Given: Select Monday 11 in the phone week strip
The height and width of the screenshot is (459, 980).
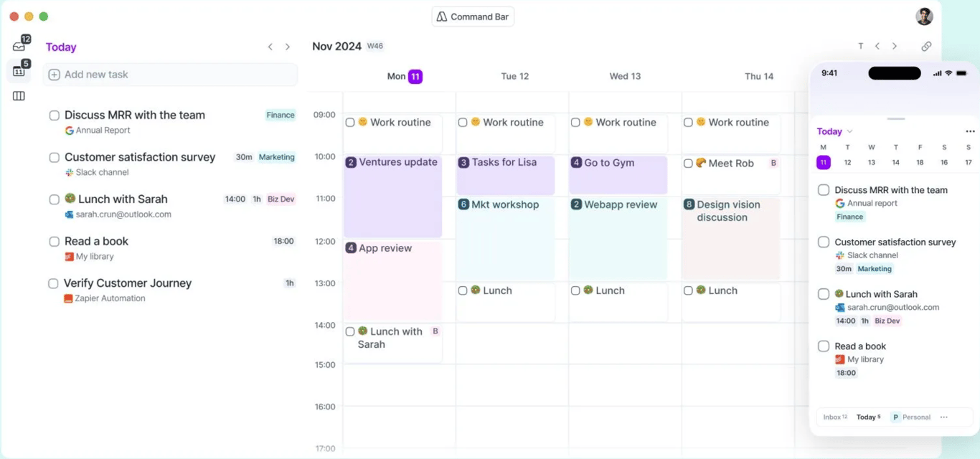Looking at the screenshot, I should coord(822,162).
